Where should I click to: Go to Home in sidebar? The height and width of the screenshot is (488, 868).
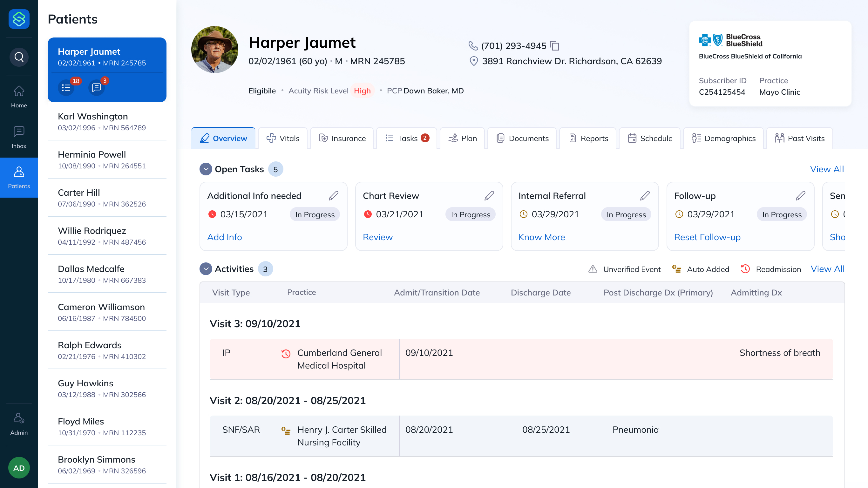pos(19,96)
